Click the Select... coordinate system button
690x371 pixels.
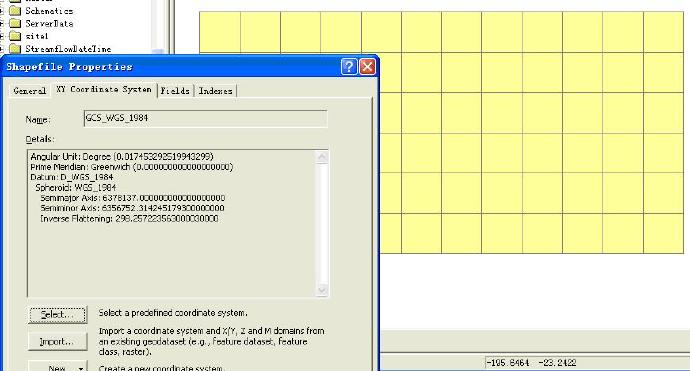click(x=58, y=315)
